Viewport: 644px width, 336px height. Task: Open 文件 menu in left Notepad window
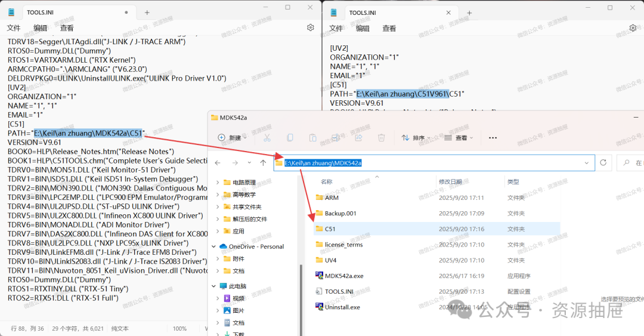[x=14, y=28]
